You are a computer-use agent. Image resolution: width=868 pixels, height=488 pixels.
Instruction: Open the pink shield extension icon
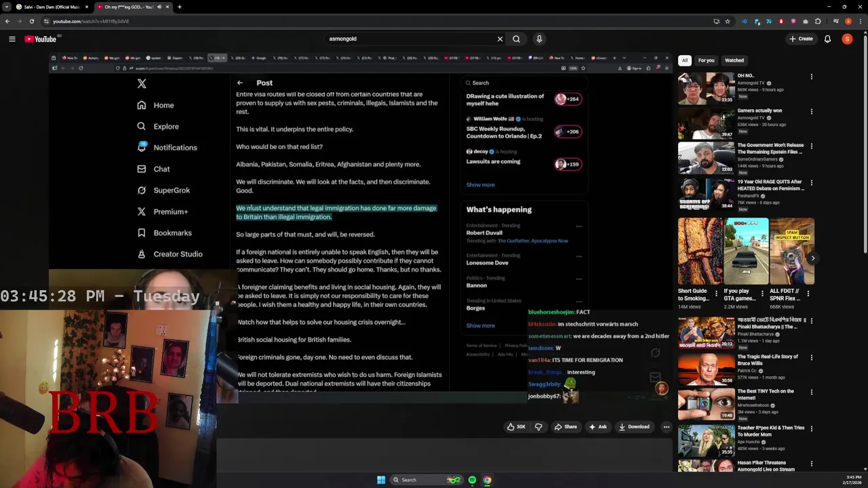click(793, 21)
